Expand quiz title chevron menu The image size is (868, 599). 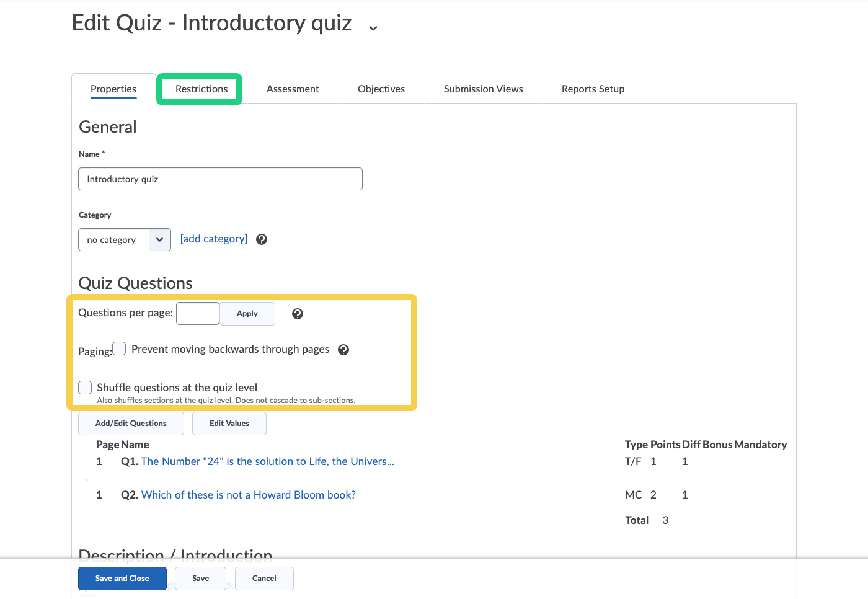(373, 28)
